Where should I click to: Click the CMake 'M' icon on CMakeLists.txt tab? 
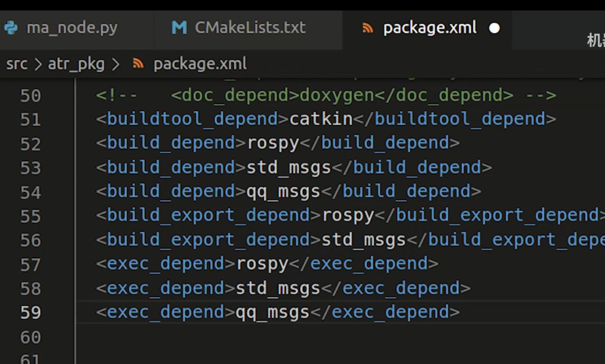point(179,28)
